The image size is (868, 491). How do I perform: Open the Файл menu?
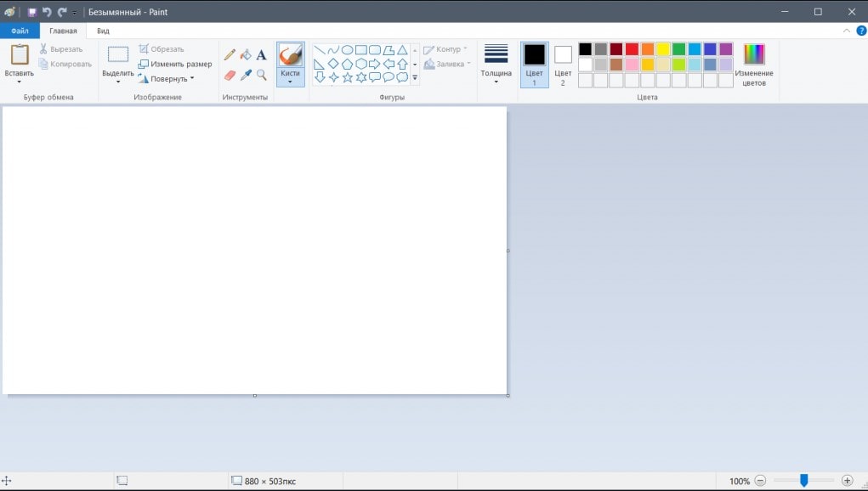pos(20,31)
